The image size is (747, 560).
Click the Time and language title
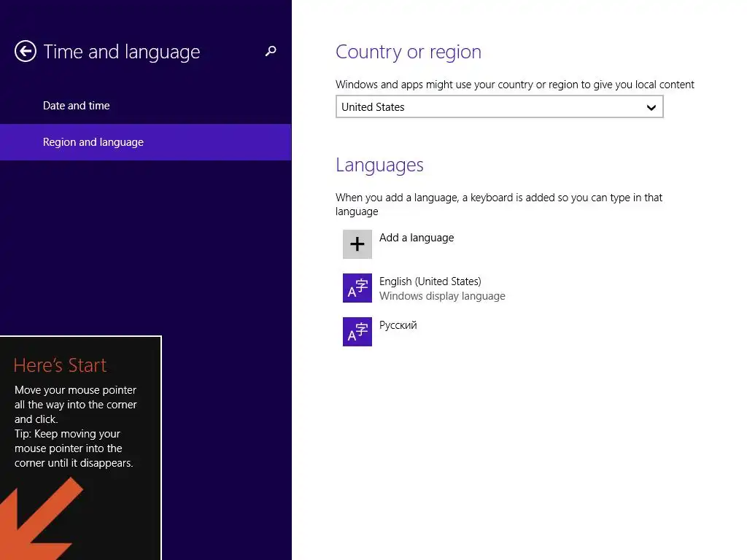coord(122,52)
